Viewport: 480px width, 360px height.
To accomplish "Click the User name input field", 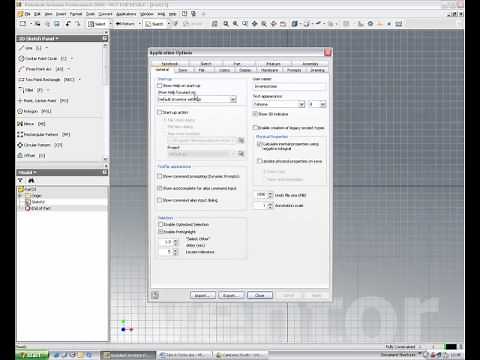I will 289,86.
